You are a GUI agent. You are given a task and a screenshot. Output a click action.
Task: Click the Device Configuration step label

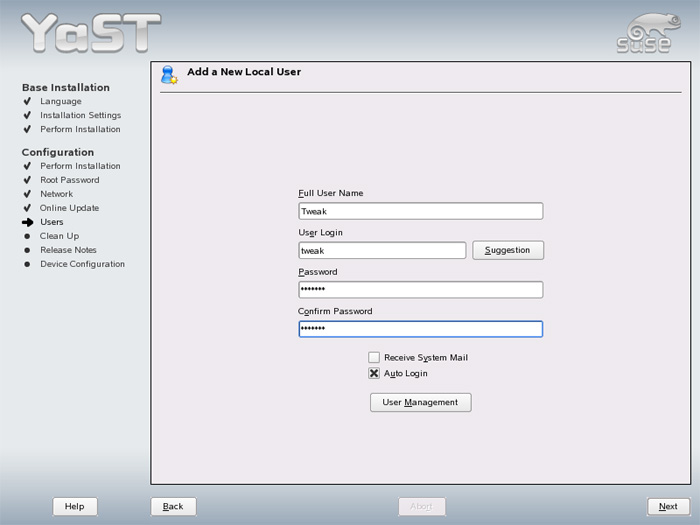coord(83,264)
